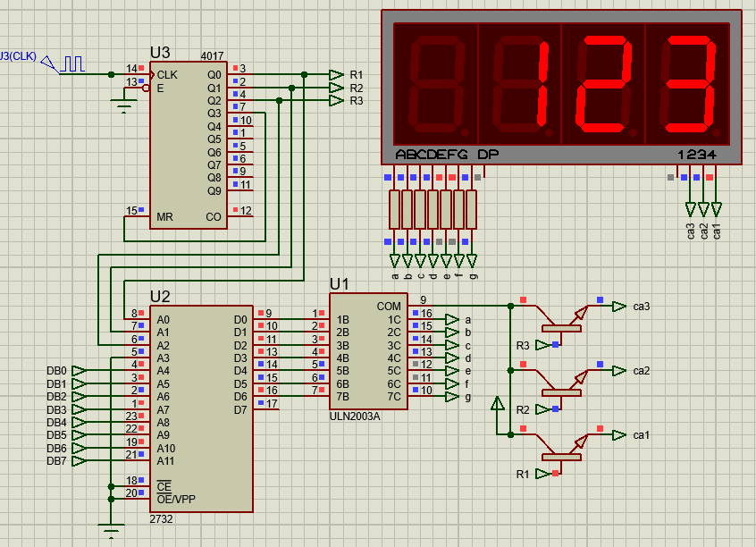756x547 pixels.
Task: Click the MR pin on U3
Action: click(164, 217)
